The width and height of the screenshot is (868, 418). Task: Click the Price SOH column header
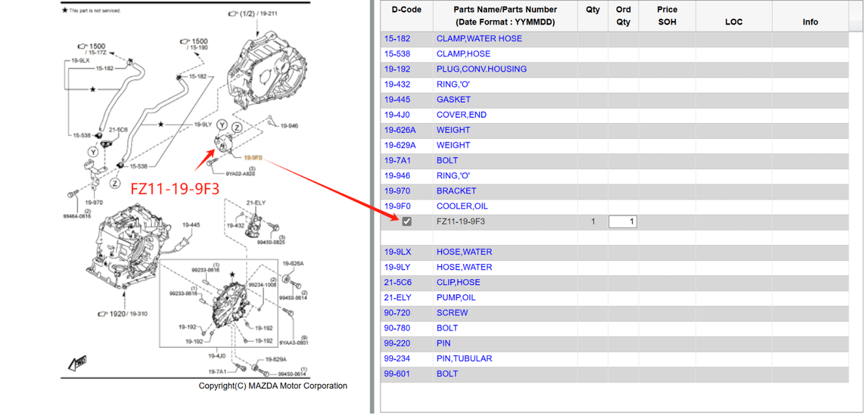[667, 16]
